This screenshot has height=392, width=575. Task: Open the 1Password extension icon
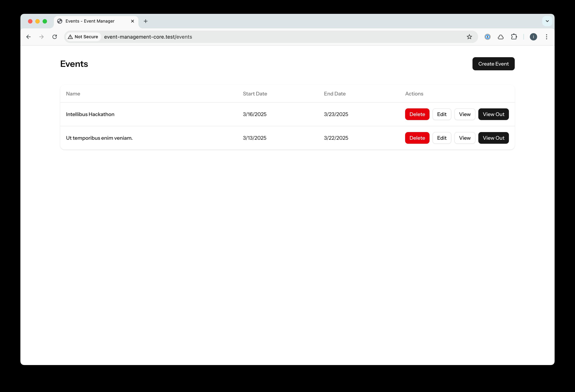click(x=487, y=37)
